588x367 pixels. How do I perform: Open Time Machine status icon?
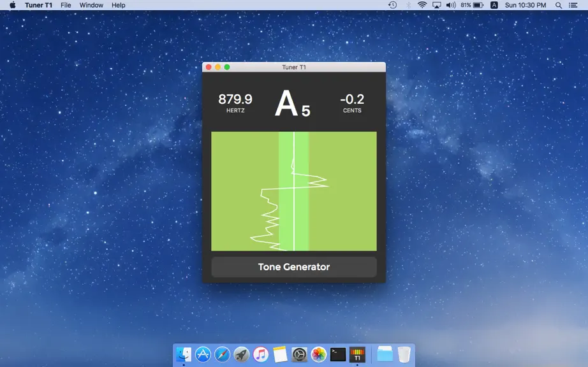[x=392, y=5]
